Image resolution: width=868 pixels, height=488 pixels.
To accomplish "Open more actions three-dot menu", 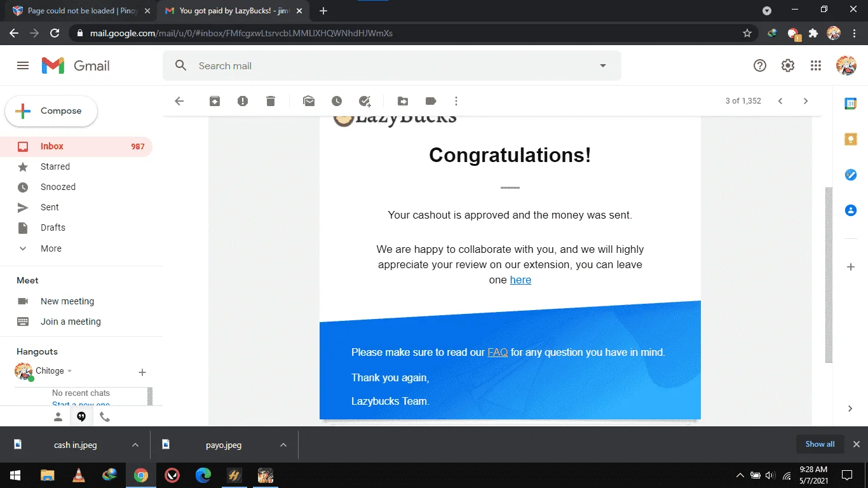I will pyautogui.click(x=456, y=101).
